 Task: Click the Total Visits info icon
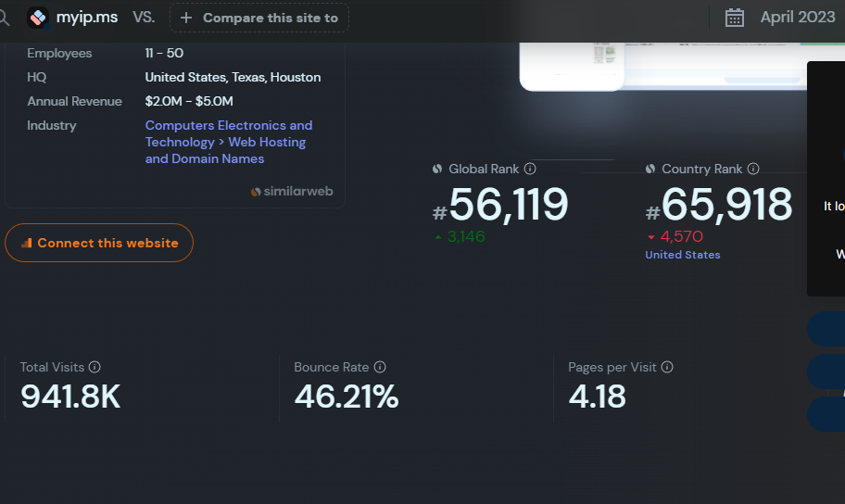click(95, 367)
